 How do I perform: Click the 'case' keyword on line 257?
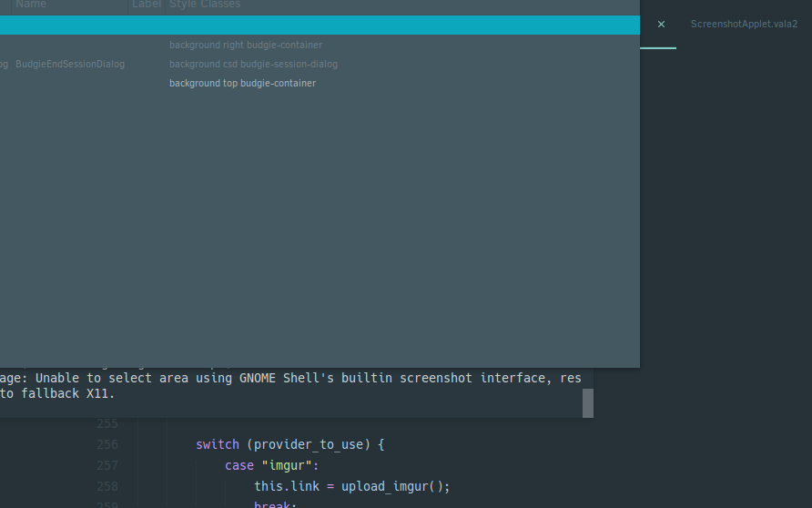click(239, 465)
